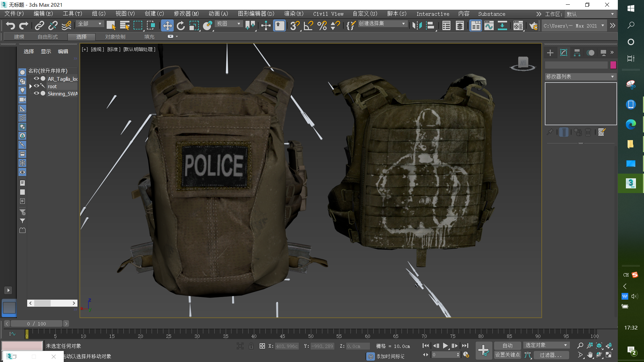
Task: Open the 文件(F) menu
Action: click(14, 14)
